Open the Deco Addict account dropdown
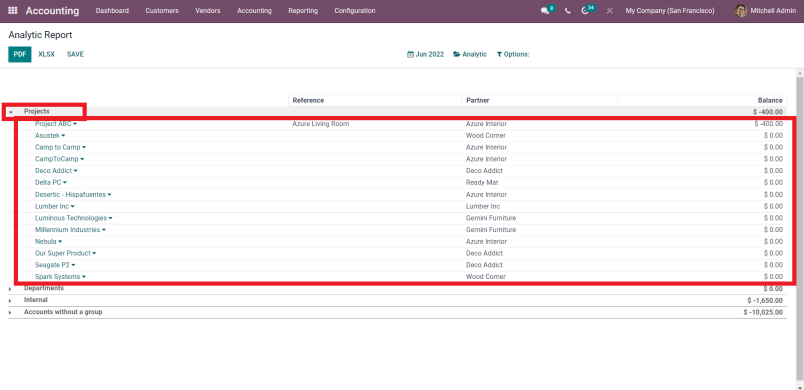The width and height of the screenshot is (804, 390). 75,171
